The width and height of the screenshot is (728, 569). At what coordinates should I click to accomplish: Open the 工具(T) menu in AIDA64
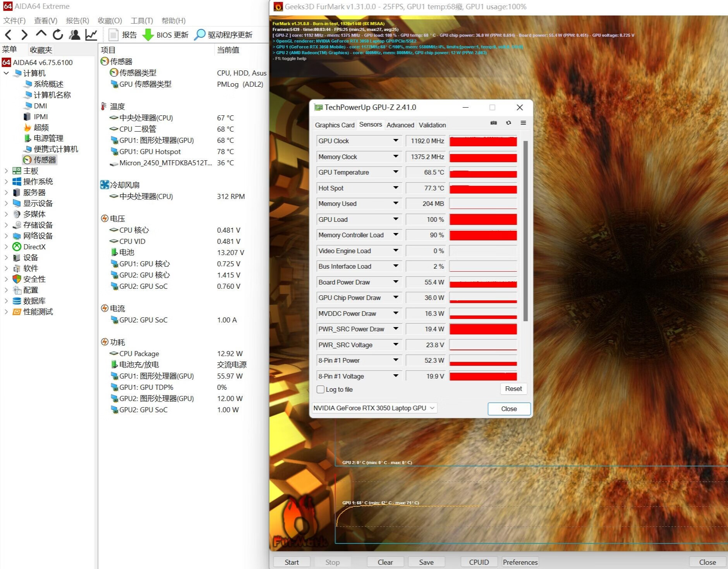[x=141, y=21]
